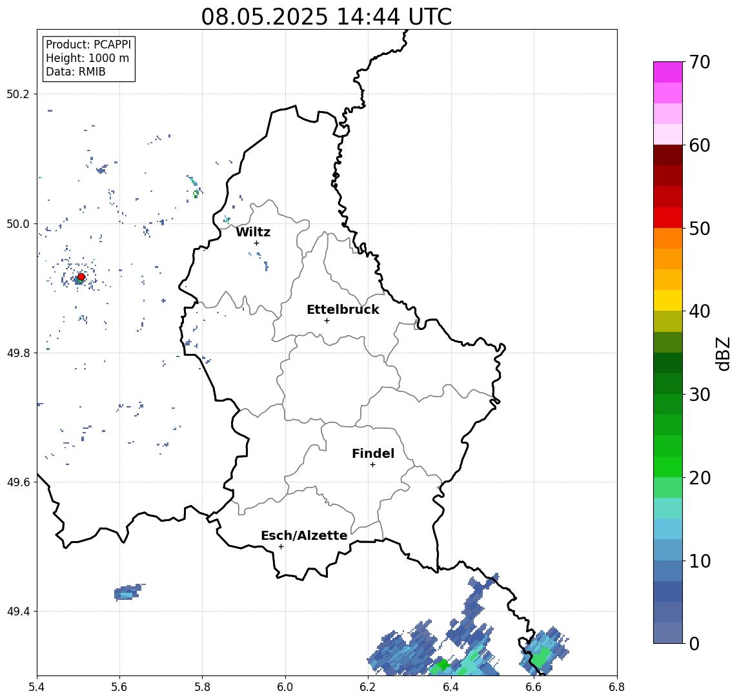Click the cross marker below Esch/Alzette
Screen dimensions: 739x700
point(281,547)
